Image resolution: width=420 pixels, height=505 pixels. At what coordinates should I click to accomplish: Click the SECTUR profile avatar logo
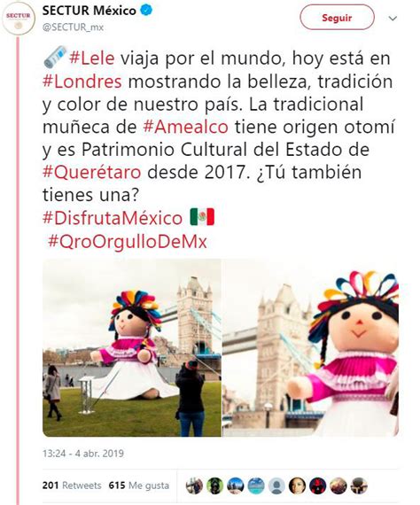tap(18, 18)
